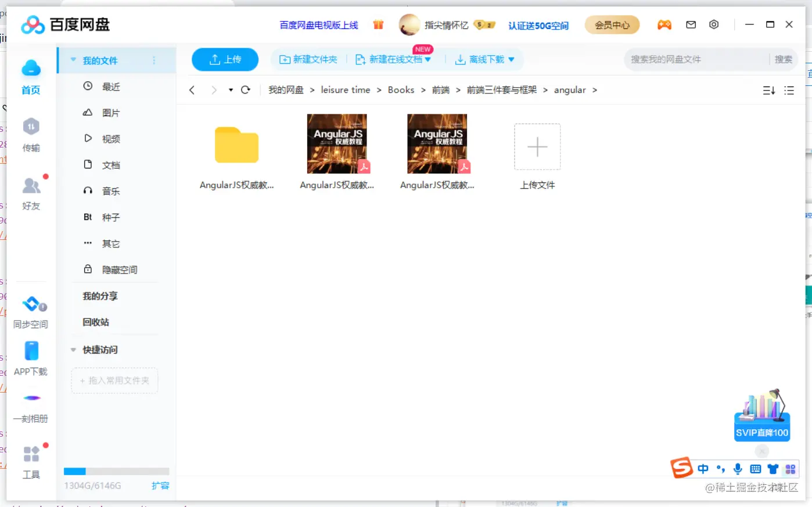This screenshot has width=812, height=507.
Task: Toggle Sogou punctuation mode icon
Action: coord(720,469)
